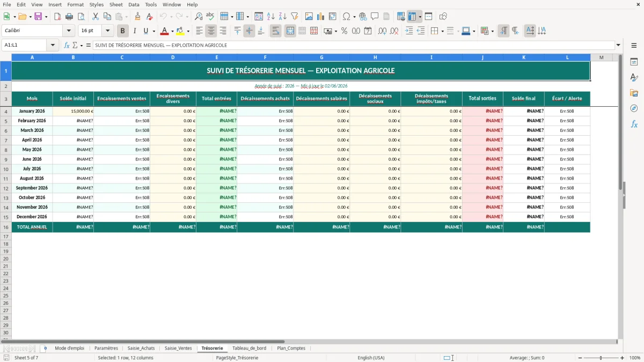Click the Font Color red A button
Viewport: 644px width, 362px height.
[x=165, y=31]
